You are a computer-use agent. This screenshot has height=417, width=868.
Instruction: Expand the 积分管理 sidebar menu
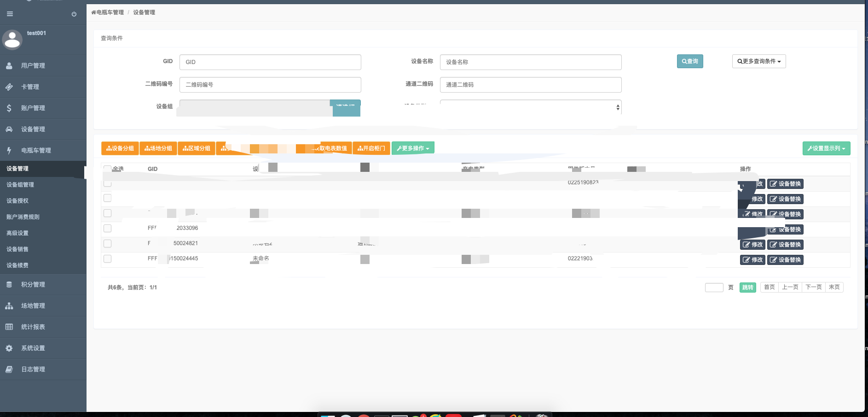tap(43, 285)
